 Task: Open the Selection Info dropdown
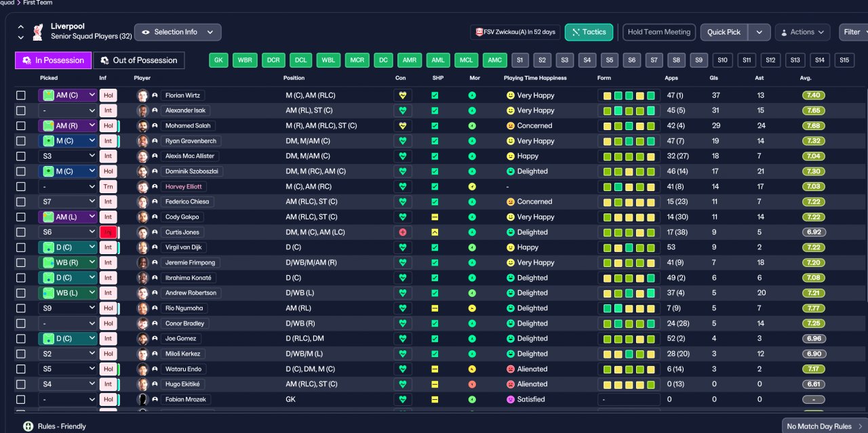178,32
